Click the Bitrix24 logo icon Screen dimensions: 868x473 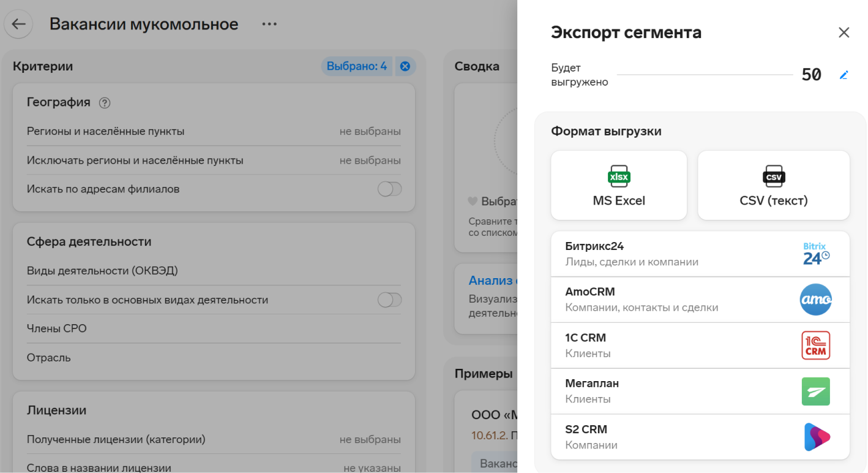[x=816, y=254]
